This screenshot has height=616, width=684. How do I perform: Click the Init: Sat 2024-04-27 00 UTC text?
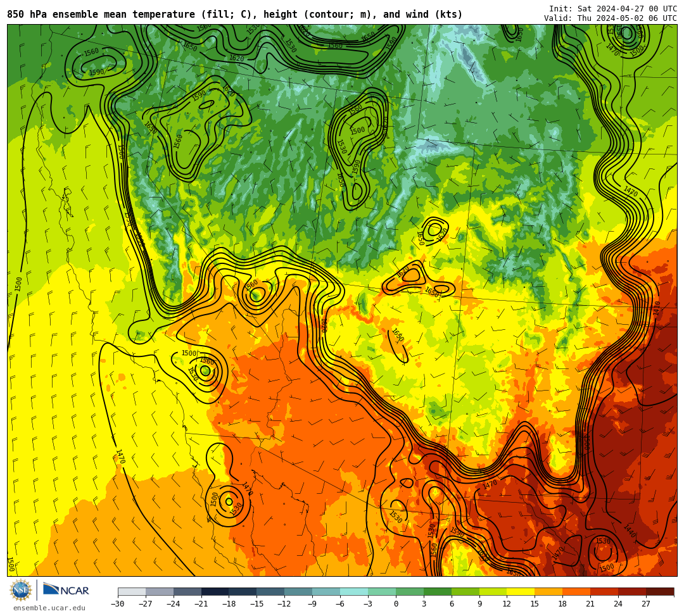613,9
